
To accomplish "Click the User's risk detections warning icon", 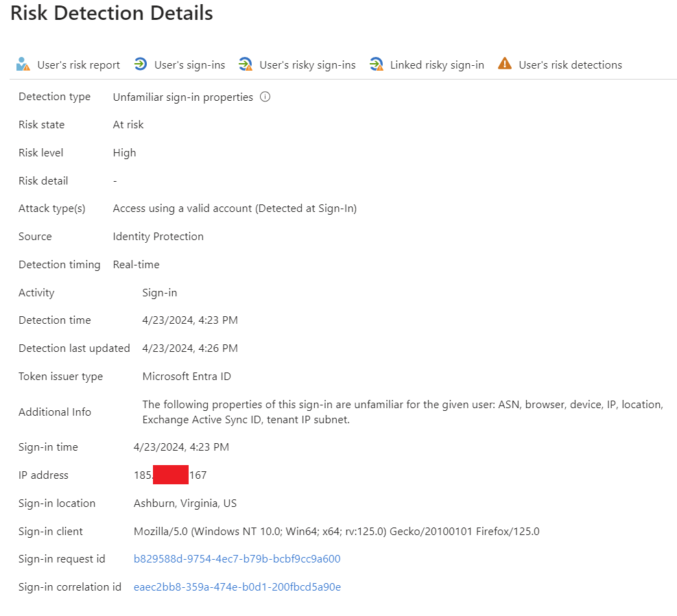I will (504, 64).
